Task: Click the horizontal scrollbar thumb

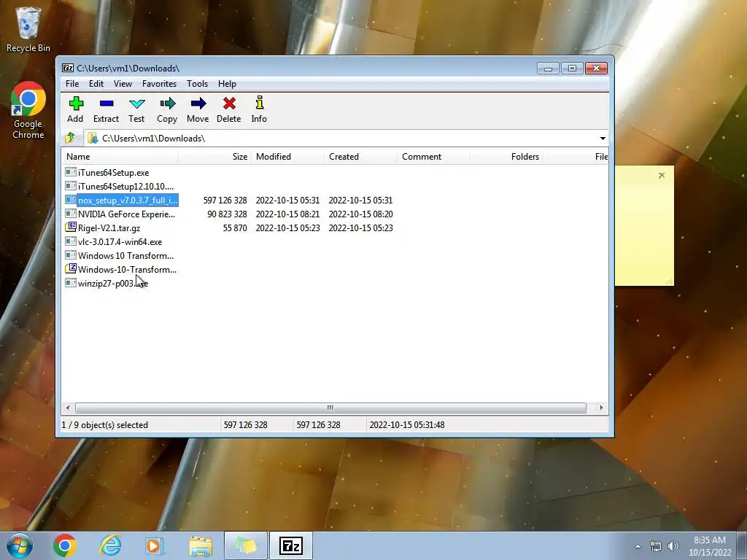Action: [x=330, y=408]
